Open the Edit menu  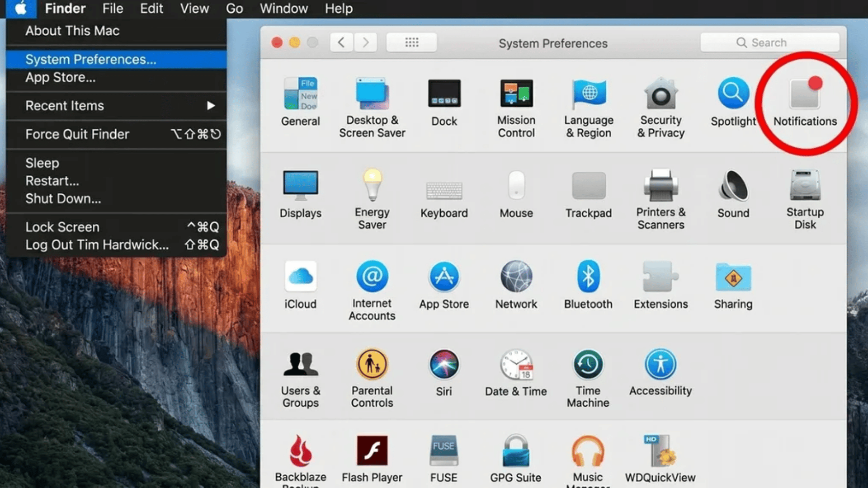click(151, 9)
